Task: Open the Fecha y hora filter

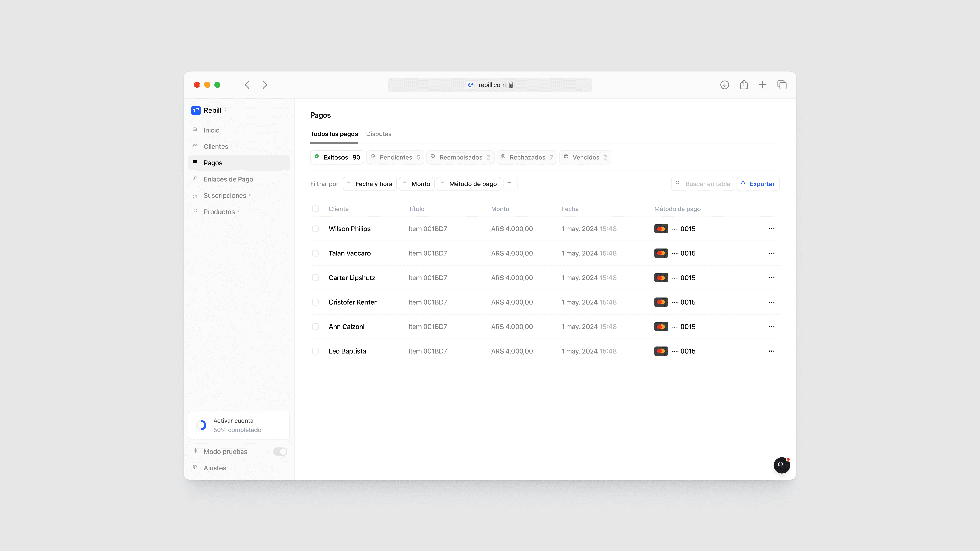Action: pyautogui.click(x=370, y=184)
